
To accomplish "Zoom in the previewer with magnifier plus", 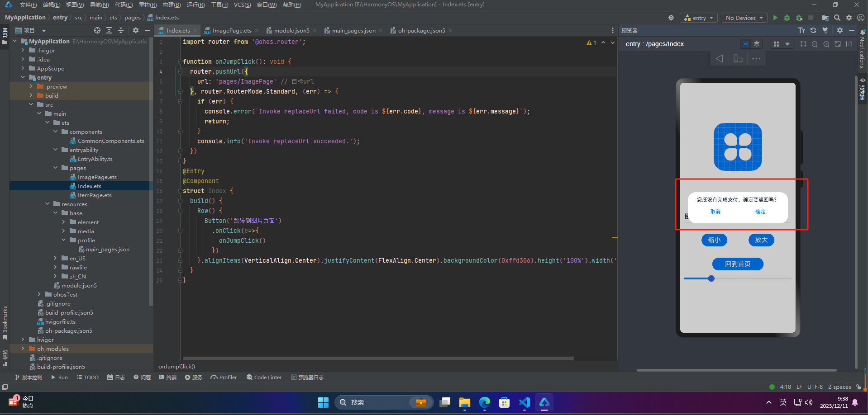I will point(826,44).
